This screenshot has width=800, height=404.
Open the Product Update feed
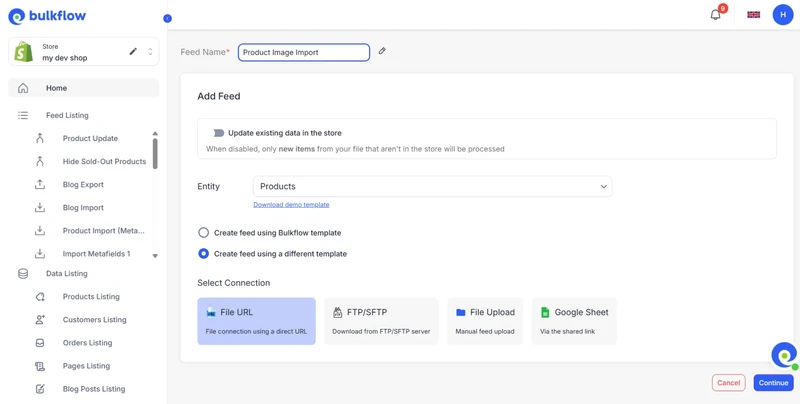pyautogui.click(x=90, y=138)
